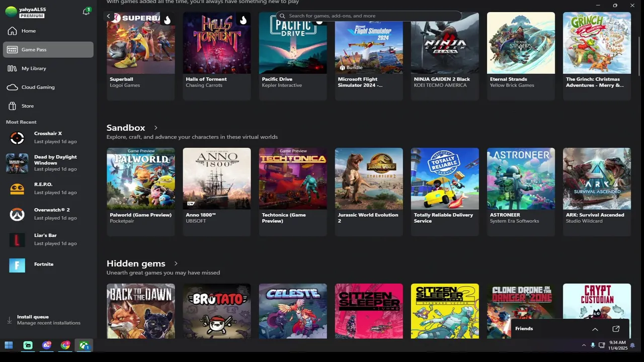Open the Sandbox section heading
This screenshot has height=362, width=644.
tap(126, 128)
